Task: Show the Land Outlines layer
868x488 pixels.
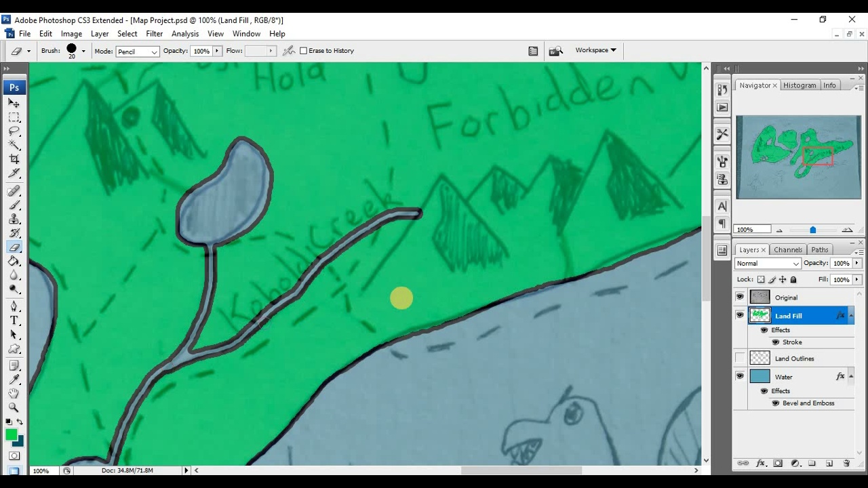Action: [740, 359]
